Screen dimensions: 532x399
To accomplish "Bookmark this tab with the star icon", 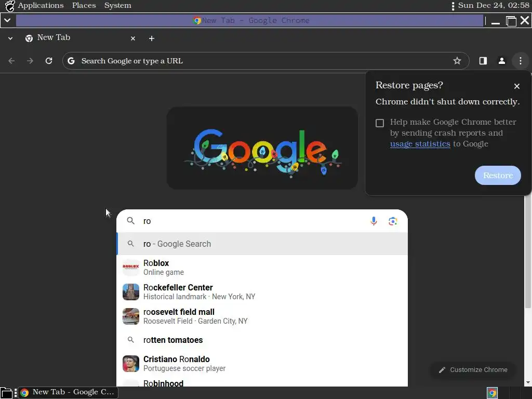I will pos(457,61).
